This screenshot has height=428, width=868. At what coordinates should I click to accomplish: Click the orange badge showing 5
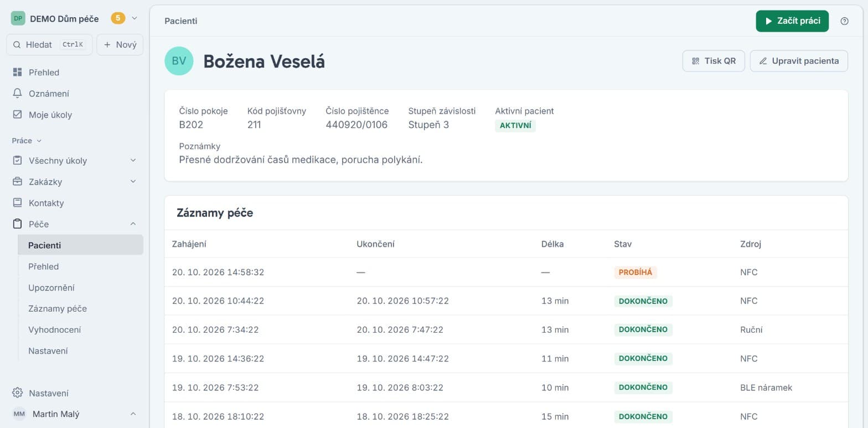tap(118, 18)
